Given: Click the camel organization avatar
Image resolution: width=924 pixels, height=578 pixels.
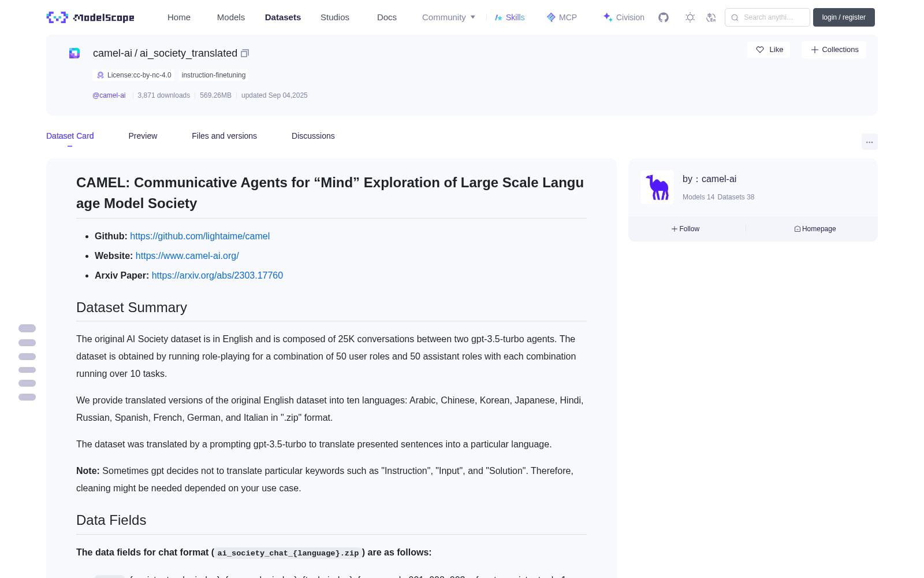Looking at the screenshot, I should pyautogui.click(x=657, y=187).
